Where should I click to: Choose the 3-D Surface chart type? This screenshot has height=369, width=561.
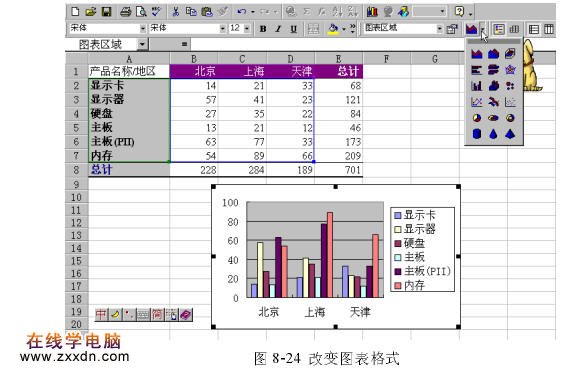tap(510, 54)
